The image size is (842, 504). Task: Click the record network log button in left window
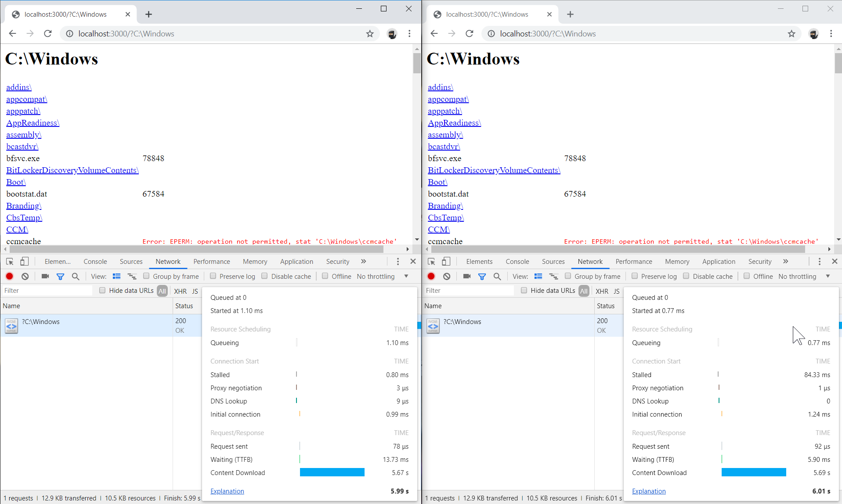(10, 276)
